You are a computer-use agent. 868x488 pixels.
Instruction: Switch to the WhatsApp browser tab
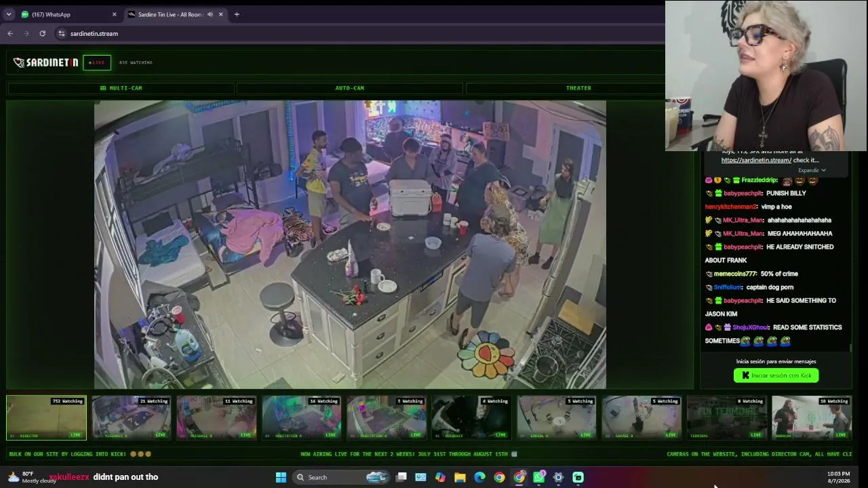[68, 14]
